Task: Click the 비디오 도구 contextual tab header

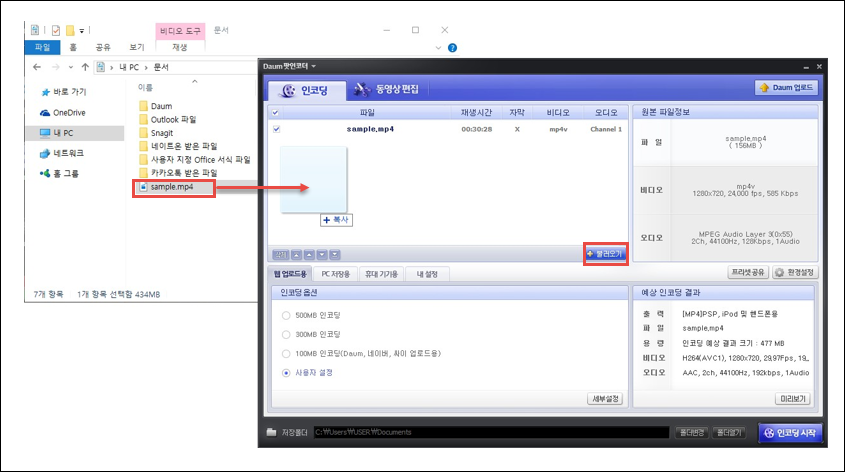Action: (x=180, y=31)
